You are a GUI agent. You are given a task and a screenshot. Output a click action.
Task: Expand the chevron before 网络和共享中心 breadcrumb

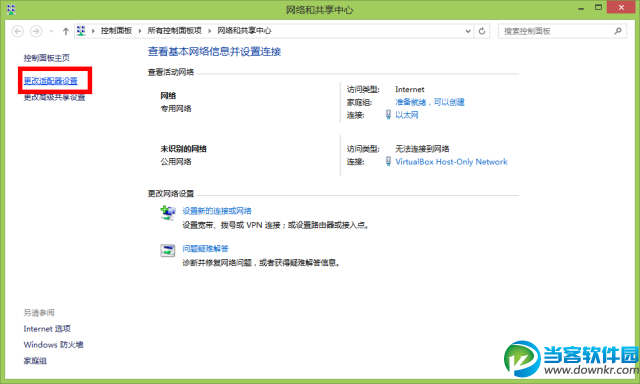(210, 31)
